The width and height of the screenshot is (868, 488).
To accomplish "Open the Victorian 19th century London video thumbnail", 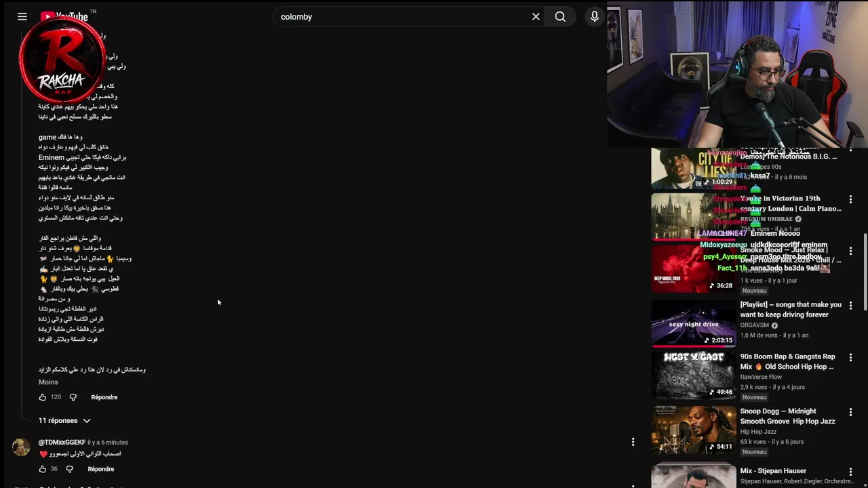I will [x=693, y=217].
